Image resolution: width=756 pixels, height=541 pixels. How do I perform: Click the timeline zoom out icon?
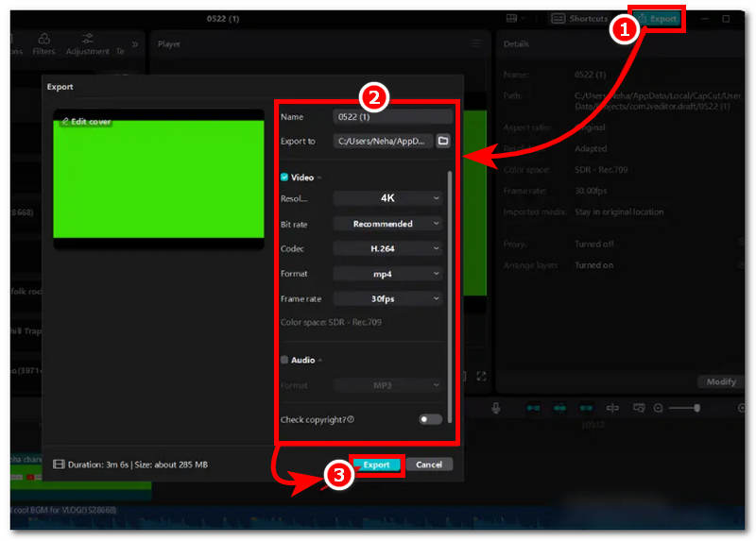pos(658,408)
